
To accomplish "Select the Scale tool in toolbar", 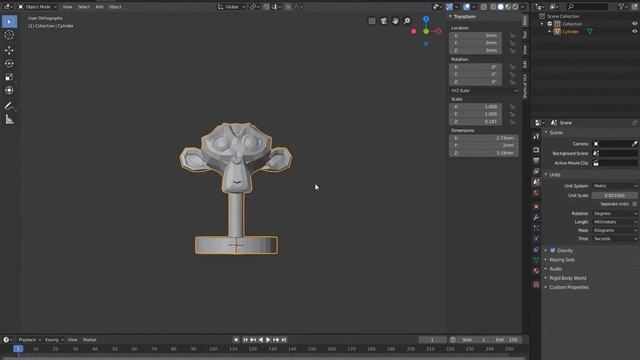I will 9,77.
